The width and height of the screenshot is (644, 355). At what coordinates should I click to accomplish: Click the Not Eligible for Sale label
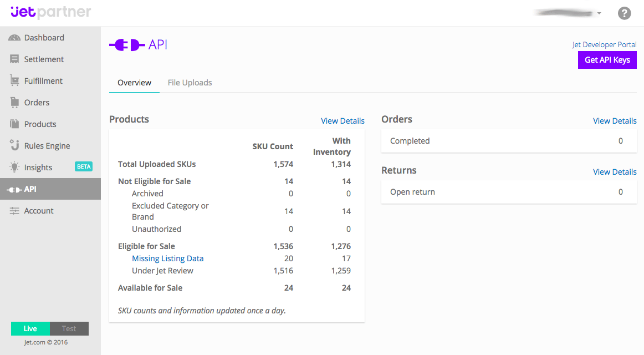tap(155, 181)
